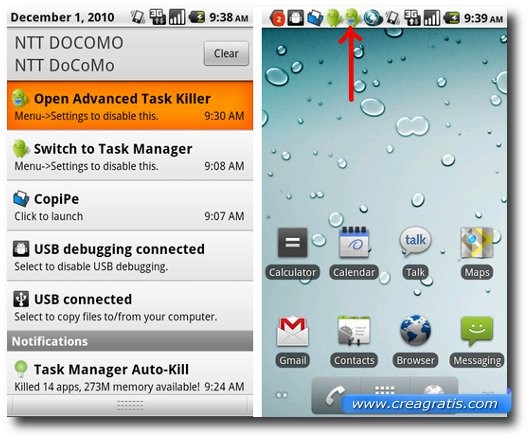Viewport: 530px width, 440px height.
Task: Launch the Calendar app
Action: click(x=354, y=253)
